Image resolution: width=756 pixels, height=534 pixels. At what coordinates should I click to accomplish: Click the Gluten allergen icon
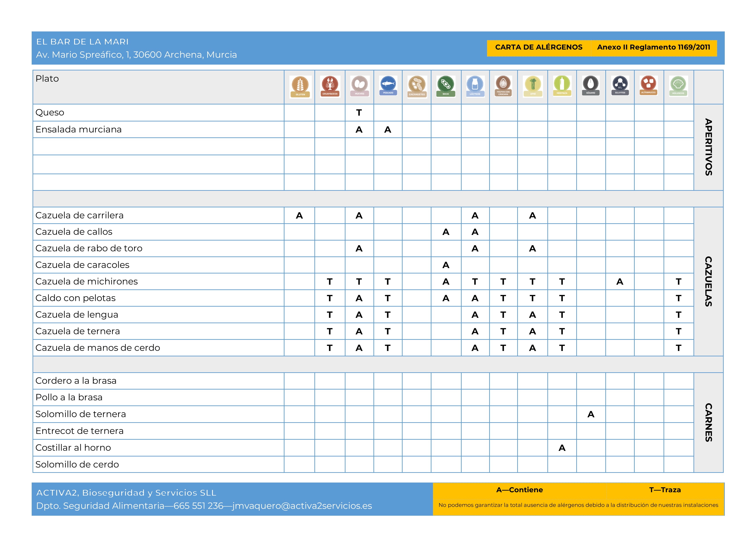(x=300, y=87)
